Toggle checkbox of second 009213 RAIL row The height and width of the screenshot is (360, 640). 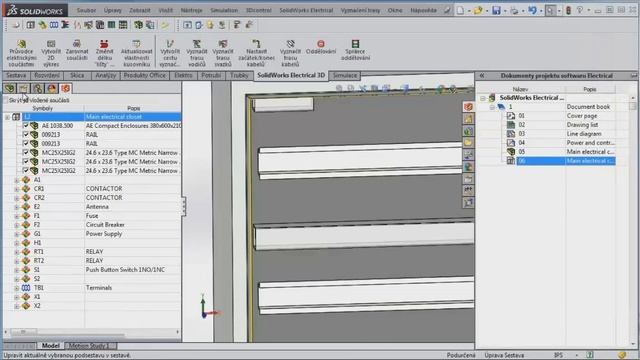click(x=26, y=144)
